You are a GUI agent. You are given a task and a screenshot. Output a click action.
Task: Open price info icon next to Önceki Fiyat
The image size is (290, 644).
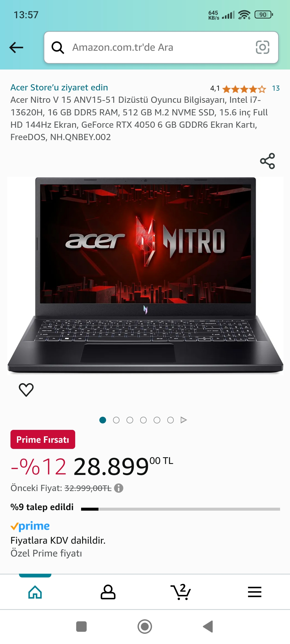[x=118, y=488]
